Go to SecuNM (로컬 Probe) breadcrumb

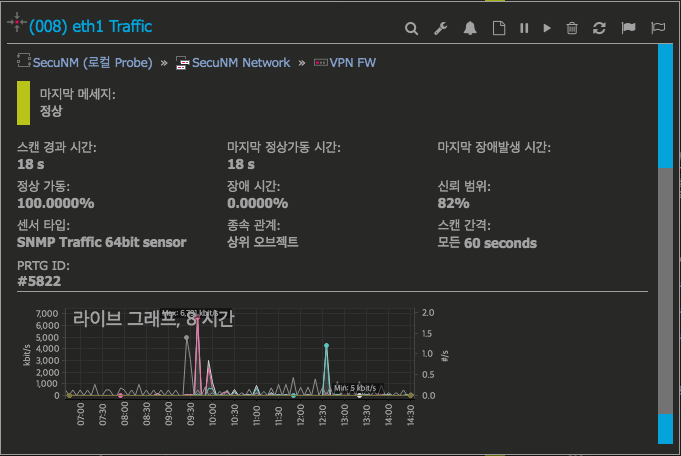(93, 63)
